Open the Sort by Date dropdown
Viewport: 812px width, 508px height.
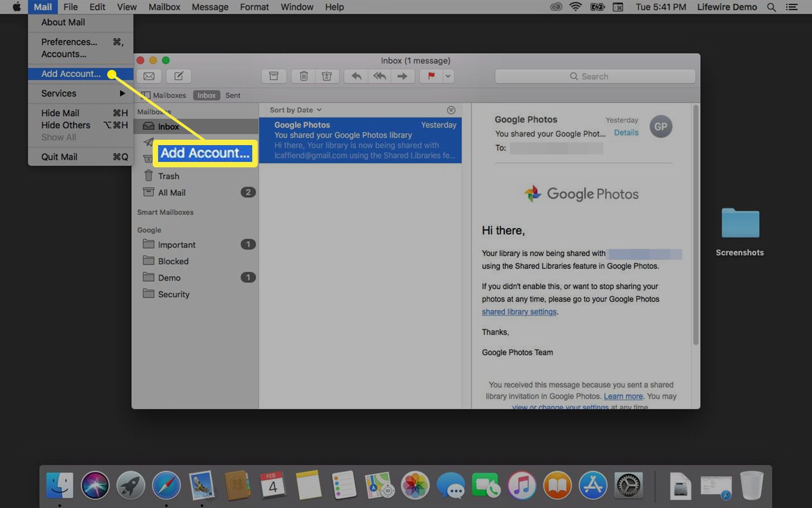point(296,110)
